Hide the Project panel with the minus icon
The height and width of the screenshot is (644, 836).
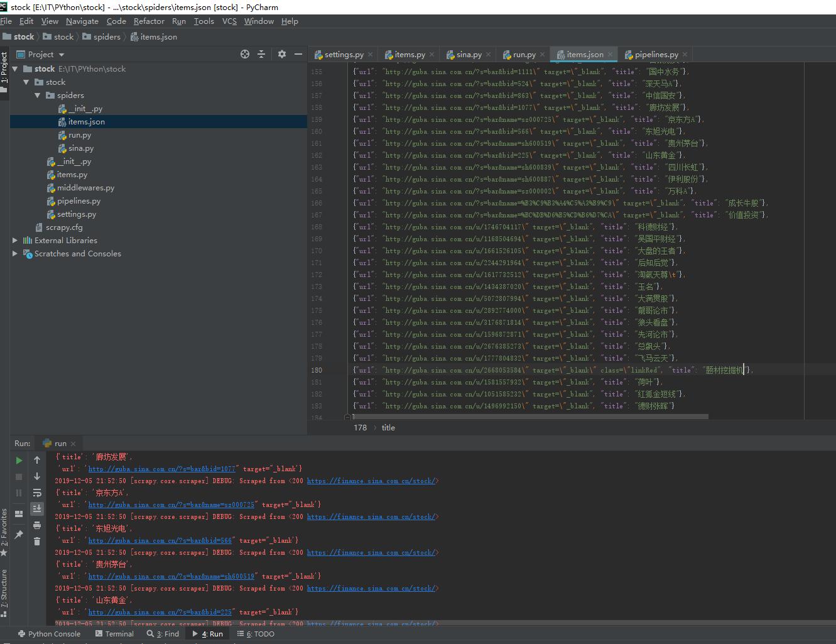pos(298,55)
